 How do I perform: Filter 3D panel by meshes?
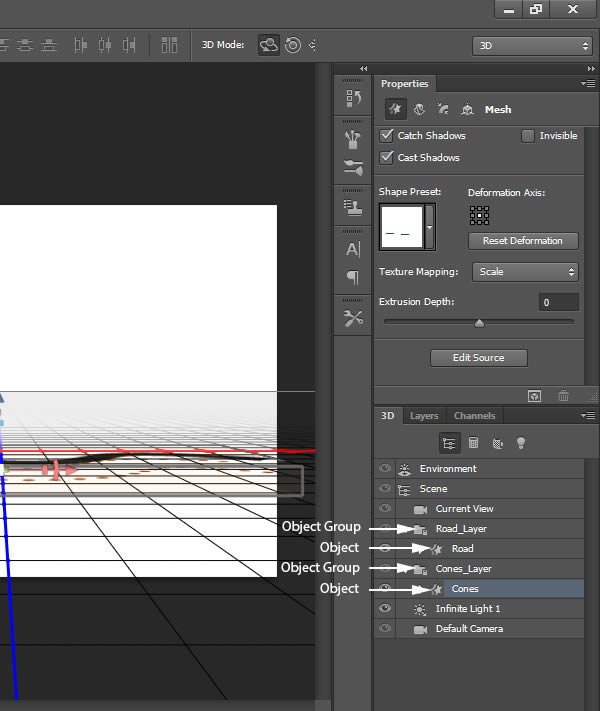pos(473,443)
